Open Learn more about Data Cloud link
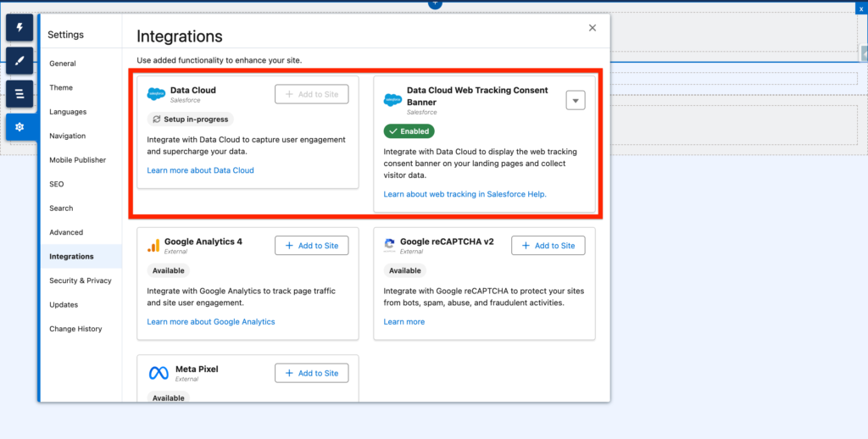This screenshot has width=868, height=439. click(x=200, y=170)
